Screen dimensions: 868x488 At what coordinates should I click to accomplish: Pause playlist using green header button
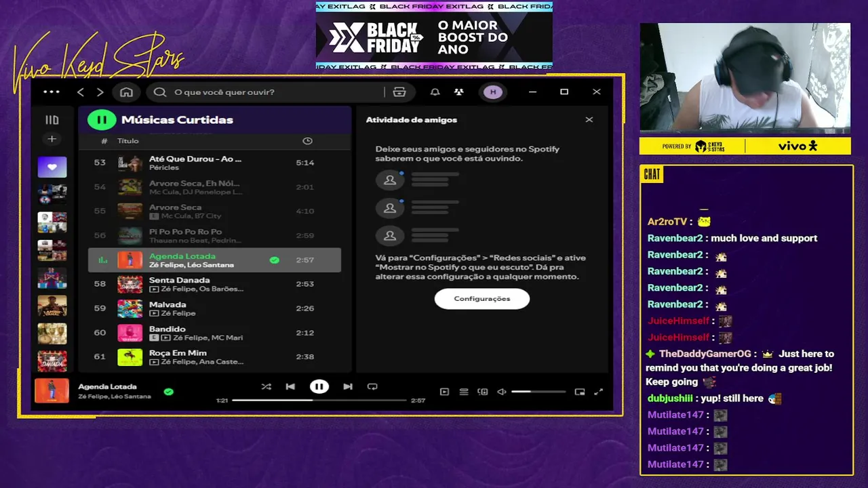tap(102, 120)
